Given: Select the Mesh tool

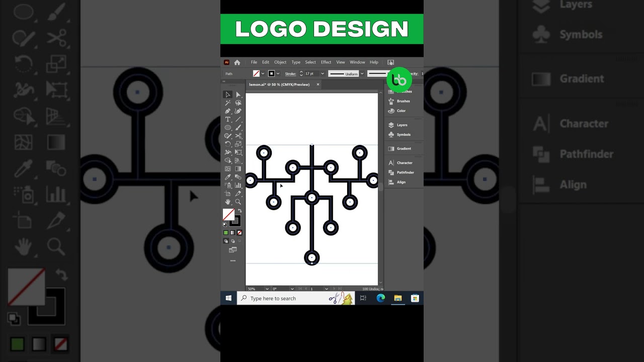Looking at the screenshot, I should tap(227, 168).
